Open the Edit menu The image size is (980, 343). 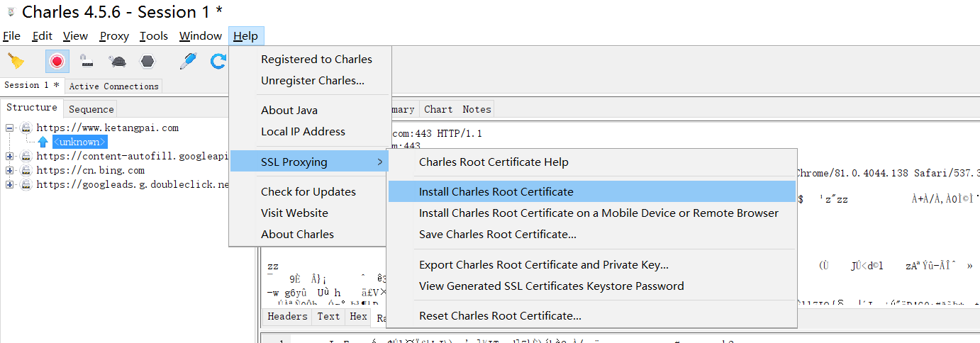pos(43,35)
